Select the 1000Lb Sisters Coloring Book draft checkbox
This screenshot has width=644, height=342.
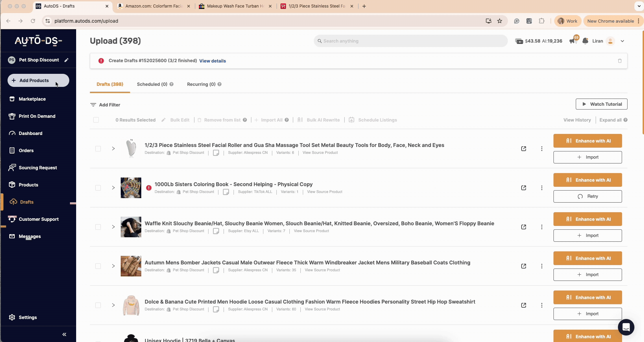pyautogui.click(x=98, y=188)
